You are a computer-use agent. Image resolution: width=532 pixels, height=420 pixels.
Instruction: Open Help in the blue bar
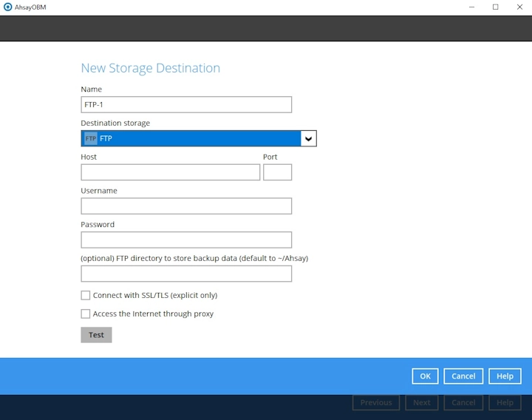[505, 376]
